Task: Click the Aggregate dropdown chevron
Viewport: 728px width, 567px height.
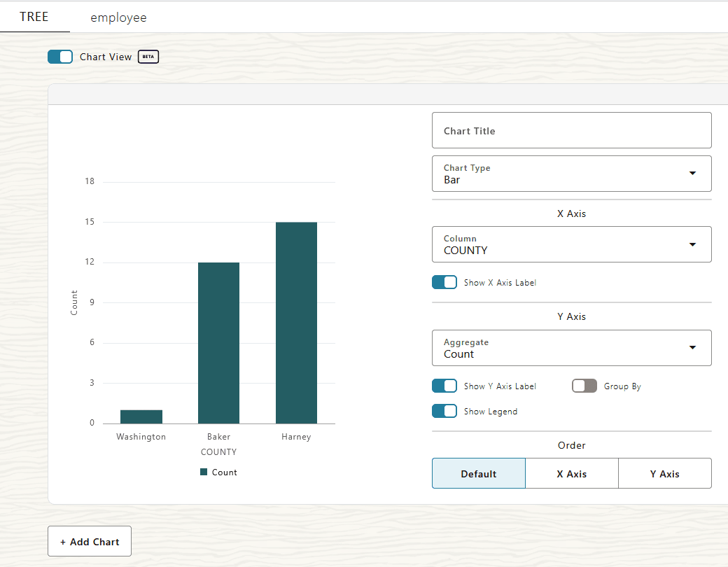Action: coord(692,347)
